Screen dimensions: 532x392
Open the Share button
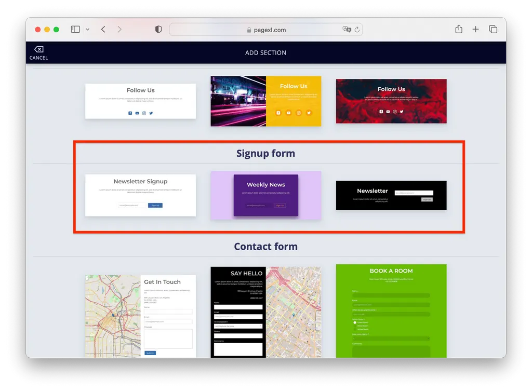pyautogui.click(x=459, y=29)
